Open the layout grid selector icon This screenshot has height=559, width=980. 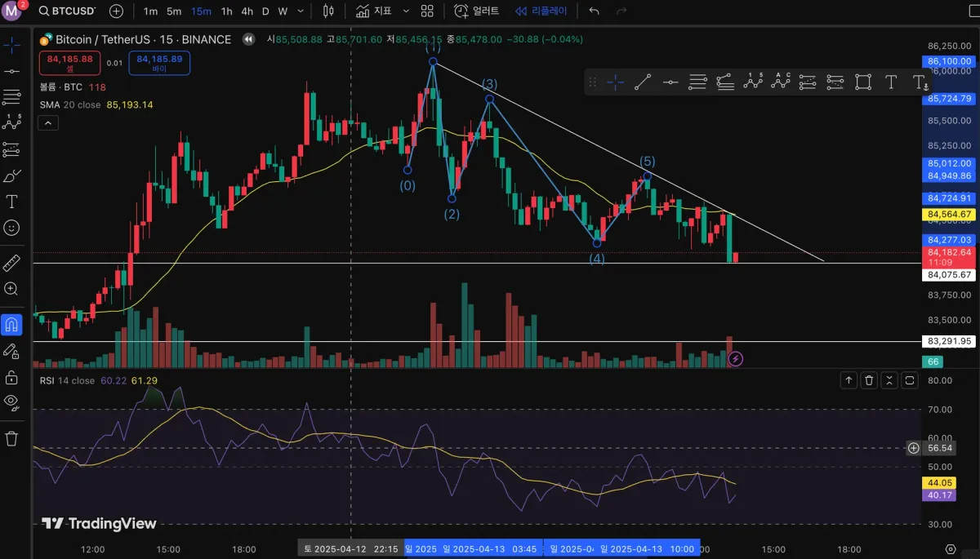coord(427,11)
